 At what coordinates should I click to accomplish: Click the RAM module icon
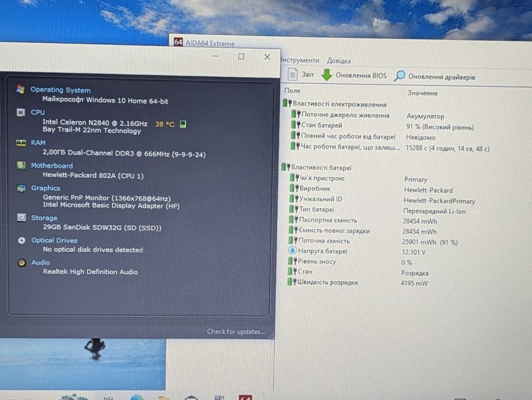[x=21, y=143]
